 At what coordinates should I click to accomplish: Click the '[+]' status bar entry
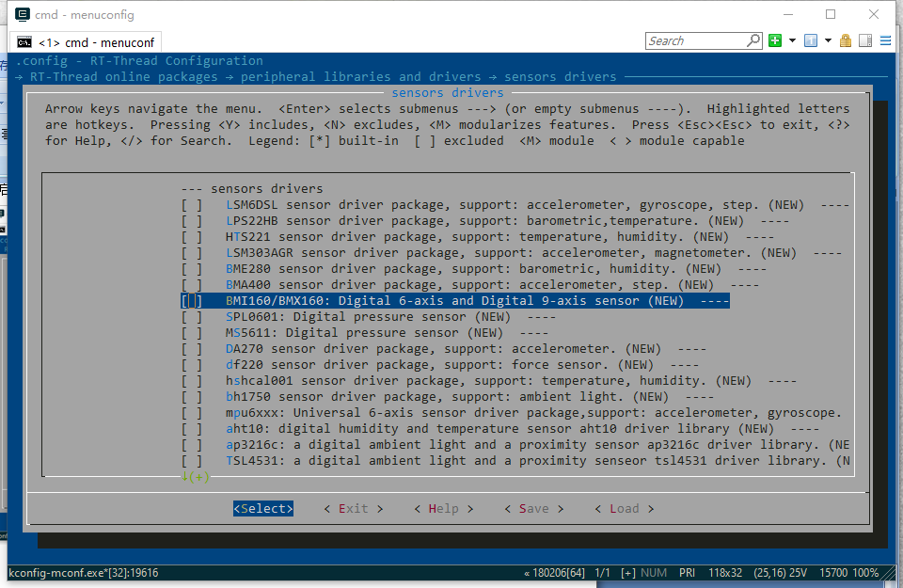tap(628, 573)
